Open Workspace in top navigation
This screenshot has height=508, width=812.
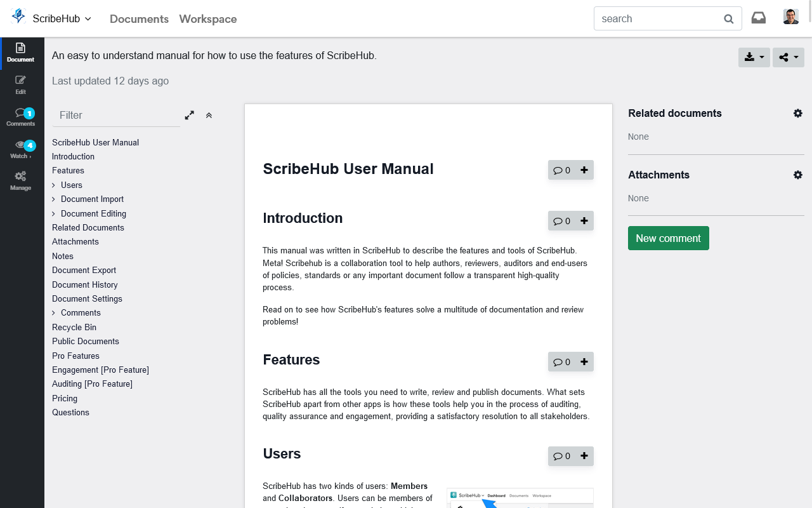(208, 19)
